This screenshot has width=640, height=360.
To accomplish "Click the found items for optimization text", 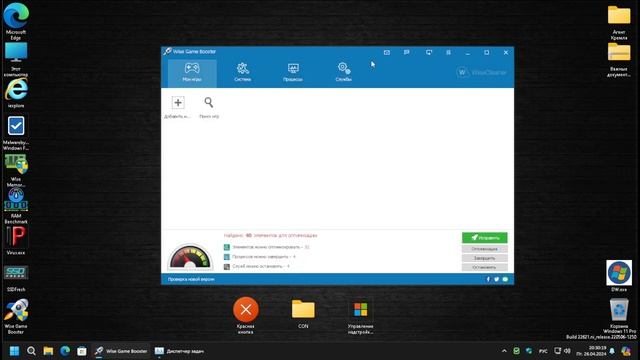I will pos(270,236).
